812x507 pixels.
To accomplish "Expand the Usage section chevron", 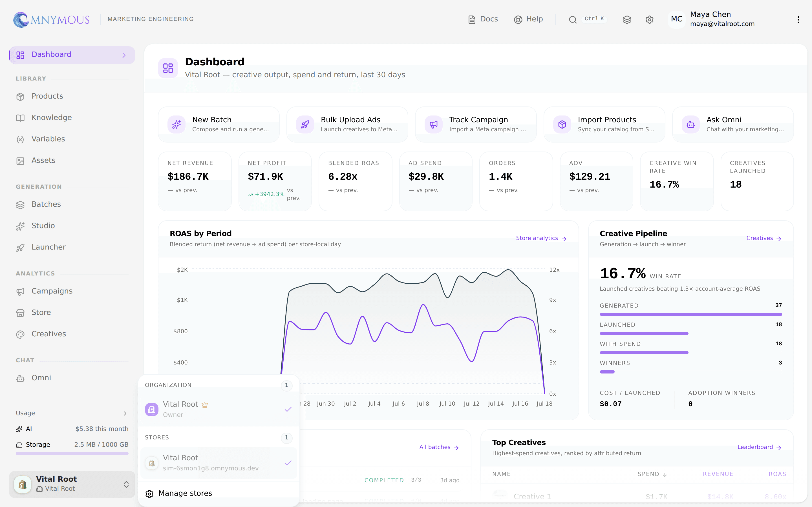I will click(125, 413).
